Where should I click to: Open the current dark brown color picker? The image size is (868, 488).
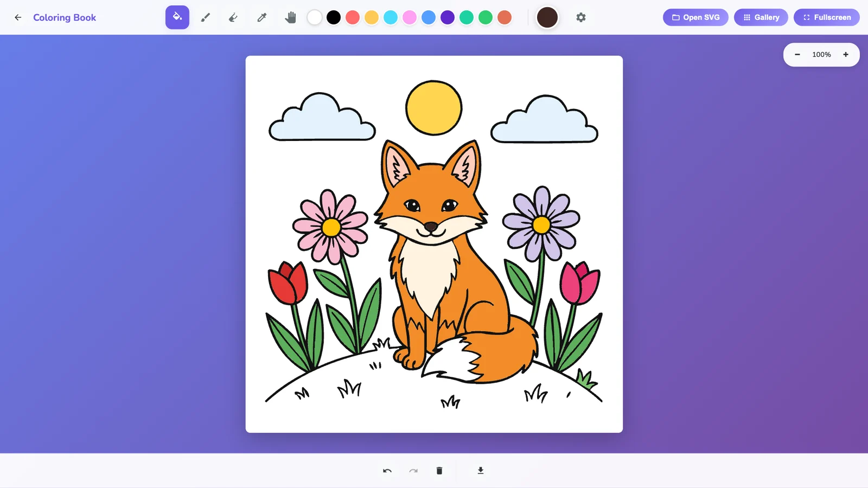click(x=547, y=17)
